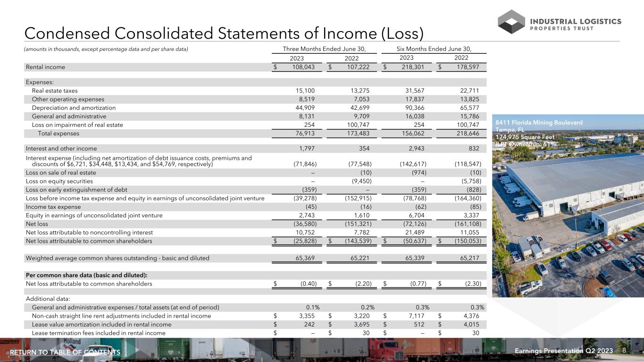
Task: Click the "Three Months Ended June 30," header
Action: point(324,49)
